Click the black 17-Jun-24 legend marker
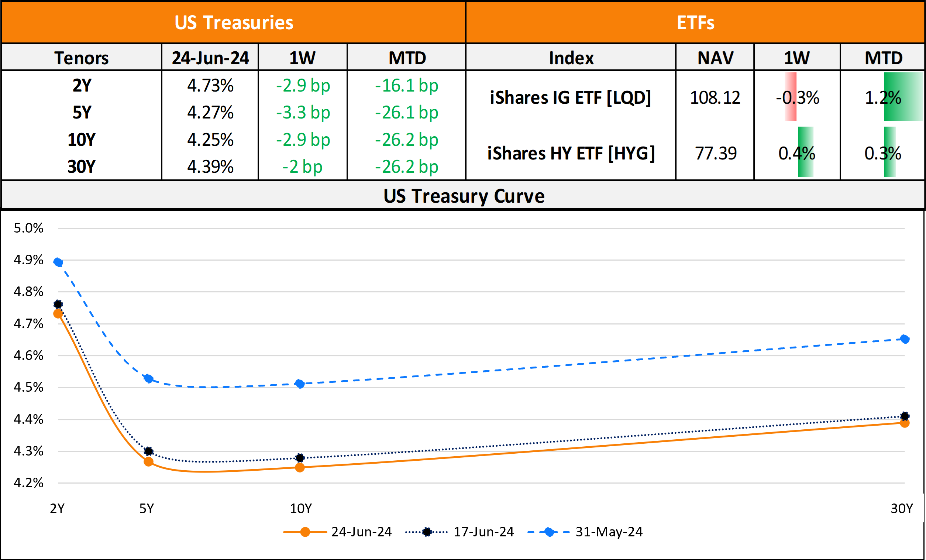This screenshot has height=560, width=926. coord(427,532)
